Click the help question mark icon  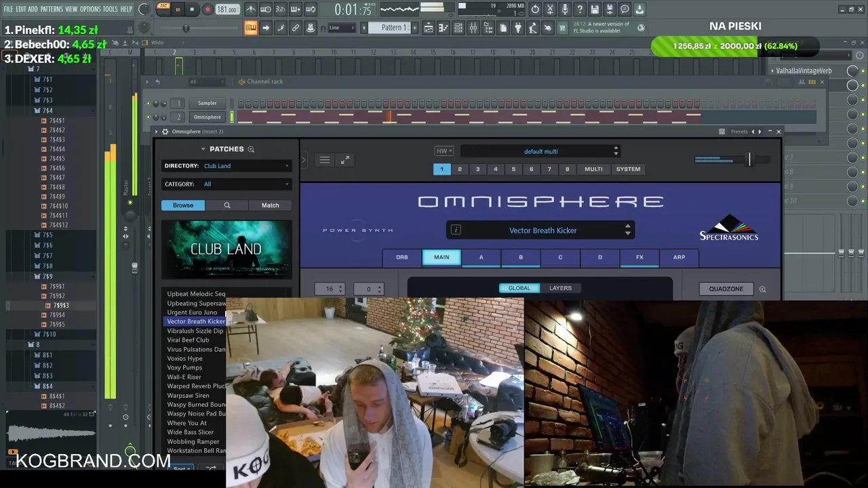tap(580, 9)
